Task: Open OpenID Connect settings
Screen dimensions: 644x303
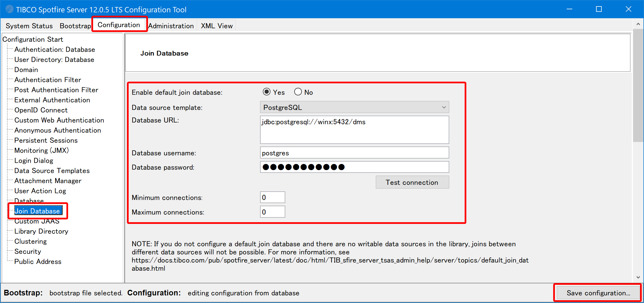Action: click(41, 110)
